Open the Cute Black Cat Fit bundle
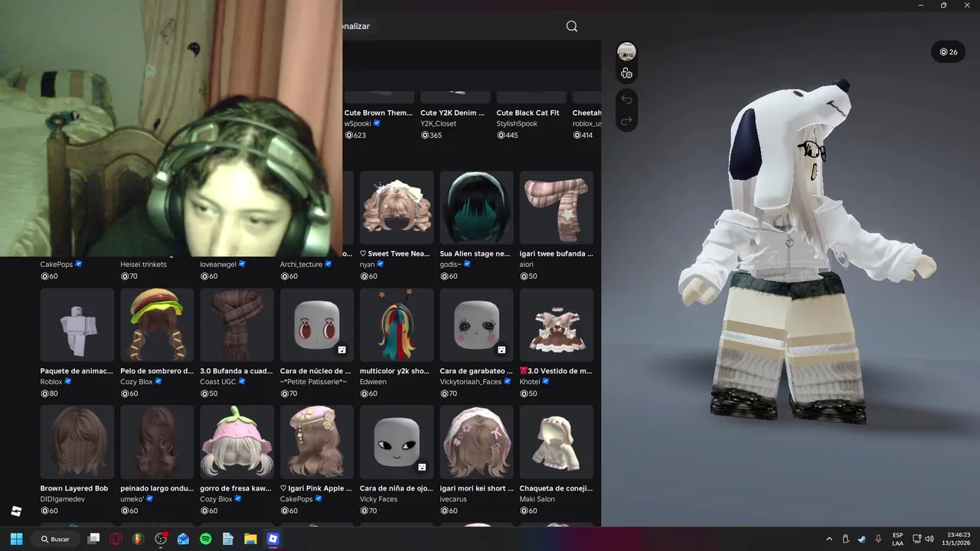 pos(528,112)
